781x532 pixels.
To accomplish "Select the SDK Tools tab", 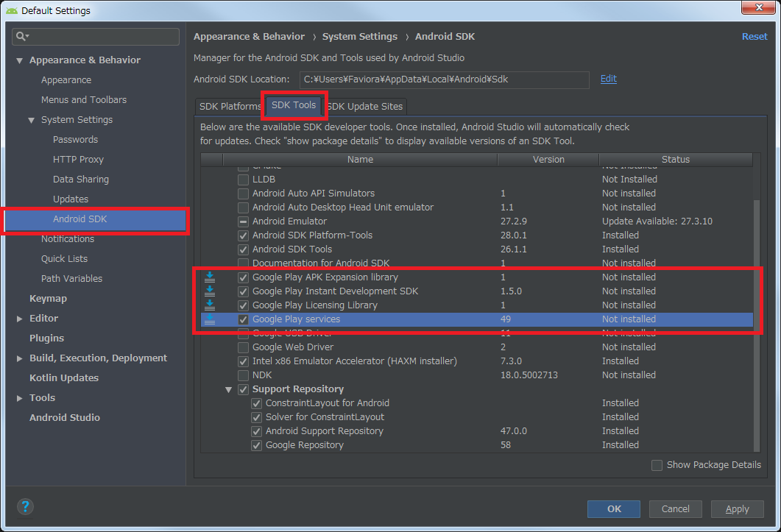I will [294, 105].
